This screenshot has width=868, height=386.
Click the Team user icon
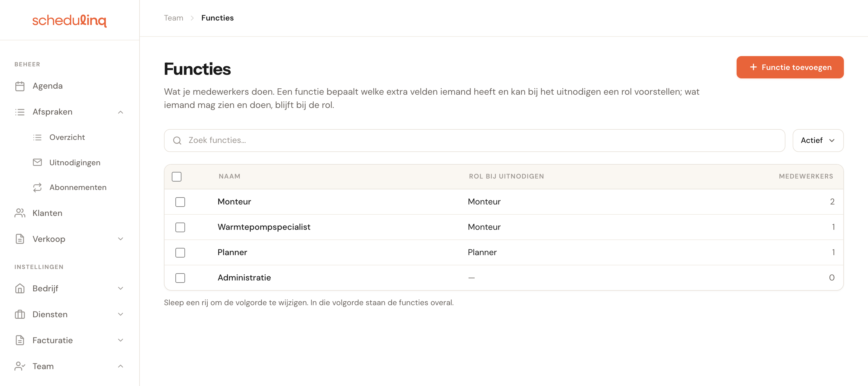(20, 366)
